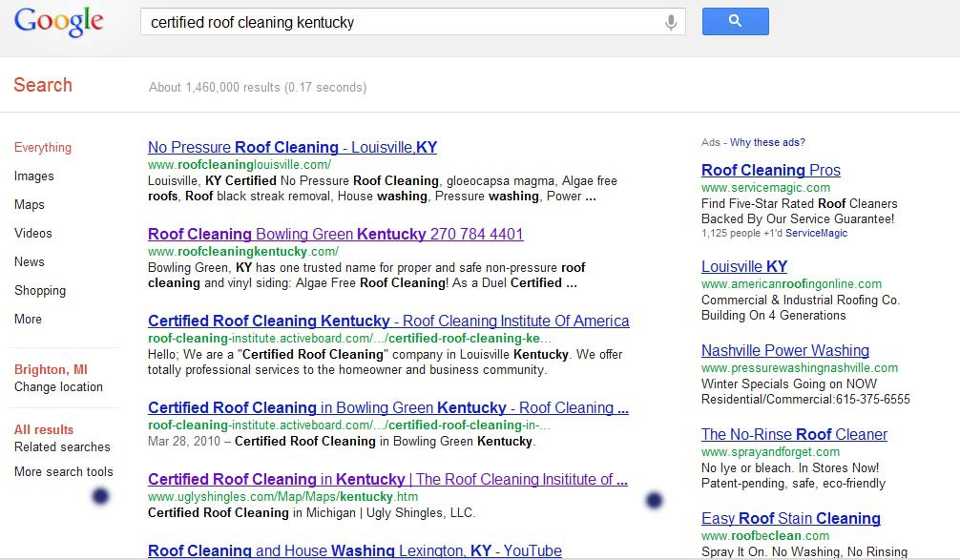Click the microphone voice search icon
960x560 pixels.
coord(671,22)
